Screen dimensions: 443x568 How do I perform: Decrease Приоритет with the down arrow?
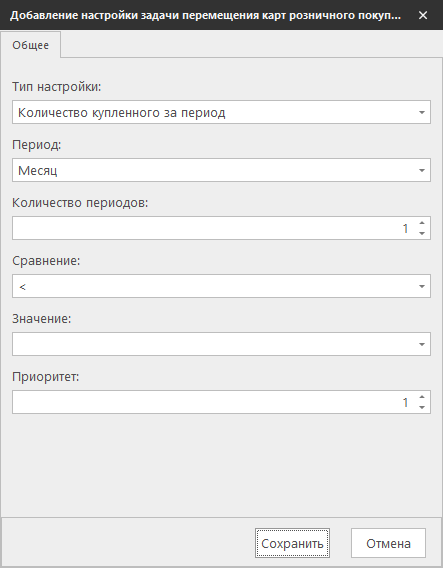click(x=422, y=408)
